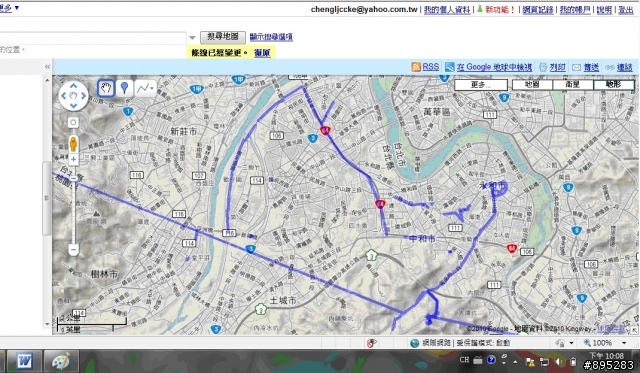Image resolution: width=640 pixels, height=373 pixels.
Task: Click the left panel scrollbar up arrow
Action: [x=47, y=80]
